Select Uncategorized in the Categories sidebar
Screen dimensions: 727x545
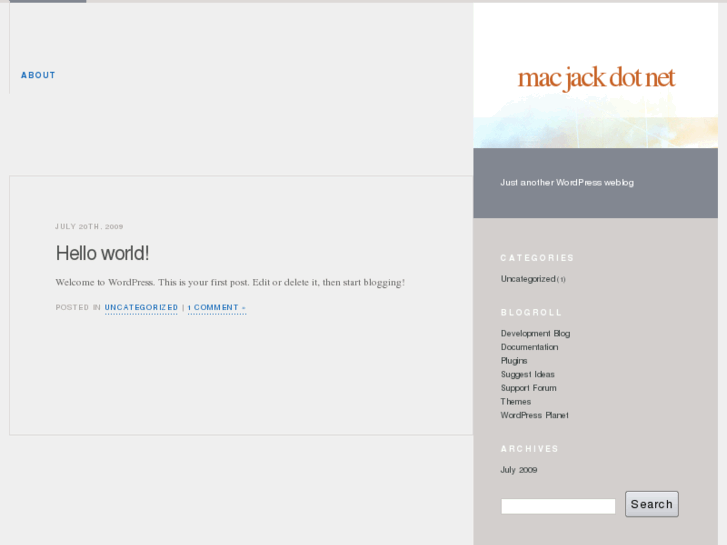point(528,279)
